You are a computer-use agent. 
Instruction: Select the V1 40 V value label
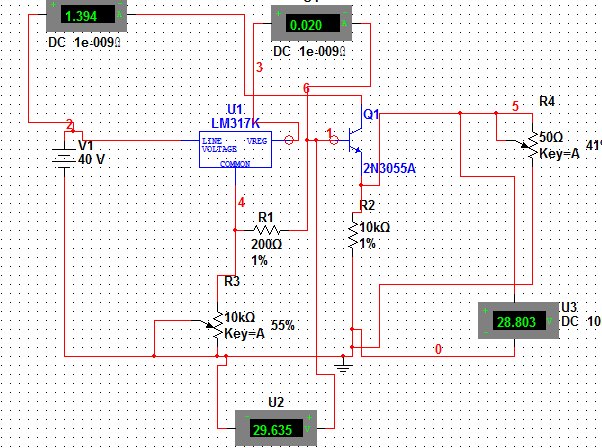pos(91,159)
